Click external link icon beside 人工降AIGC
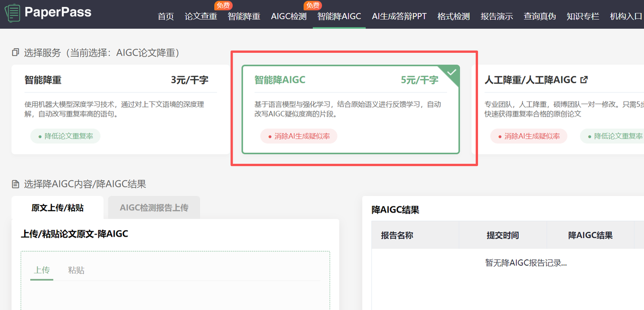644x310 pixels. [x=584, y=79]
